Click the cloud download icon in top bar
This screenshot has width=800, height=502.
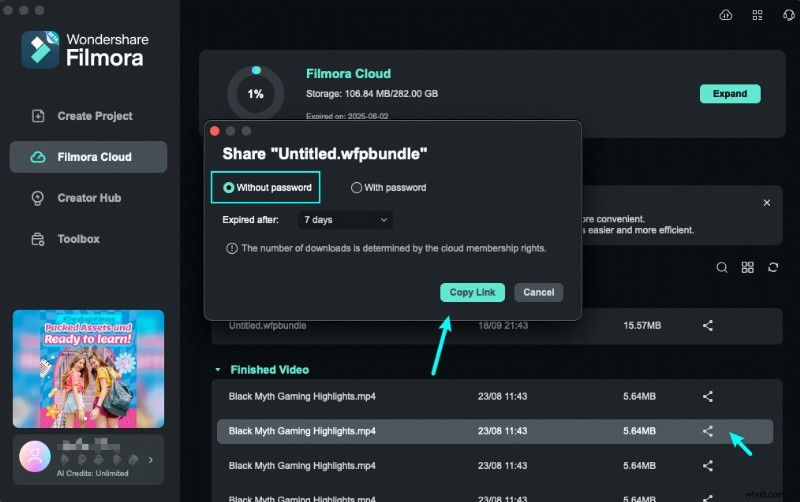coord(726,15)
